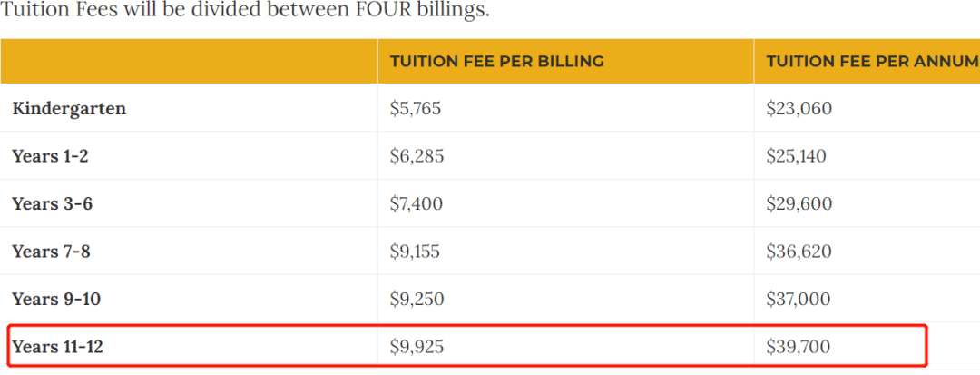Viewport: 980px width, 375px height.
Task: Select the $6,285 per billing value
Action: pyautogui.click(x=416, y=155)
